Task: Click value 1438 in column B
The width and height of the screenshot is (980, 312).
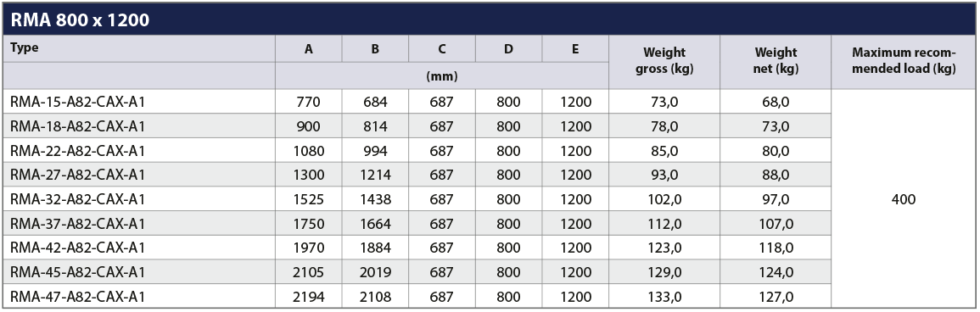Action: point(375,200)
